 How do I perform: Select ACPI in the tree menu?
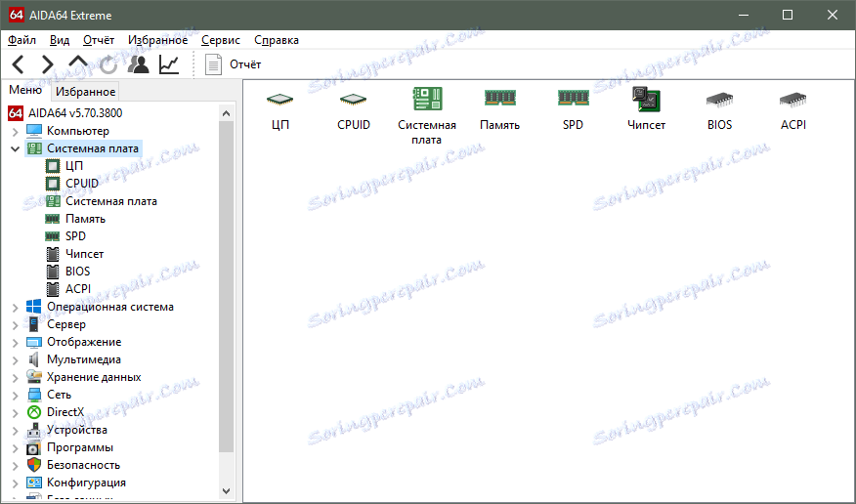78,288
